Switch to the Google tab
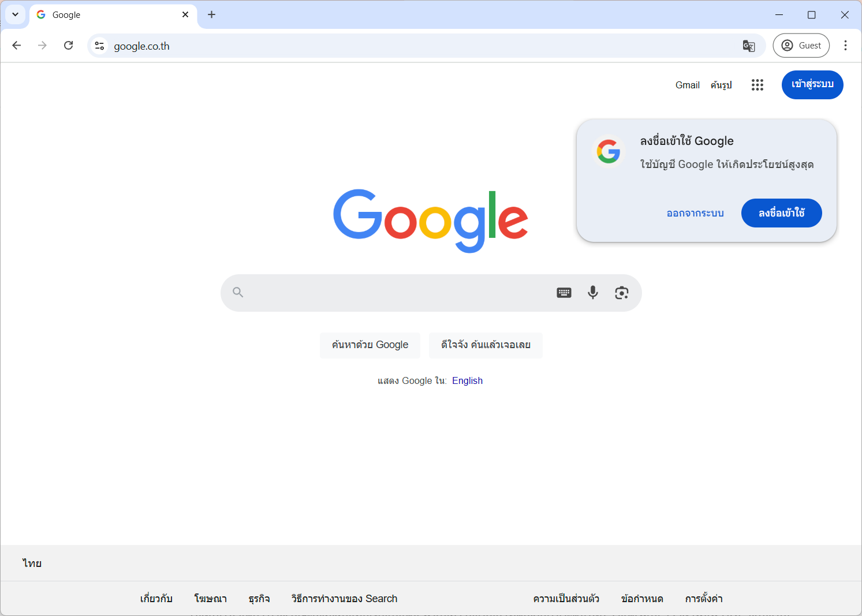Image resolution: width=862 pixels, height=616 pixels. (x=87, y=14)
